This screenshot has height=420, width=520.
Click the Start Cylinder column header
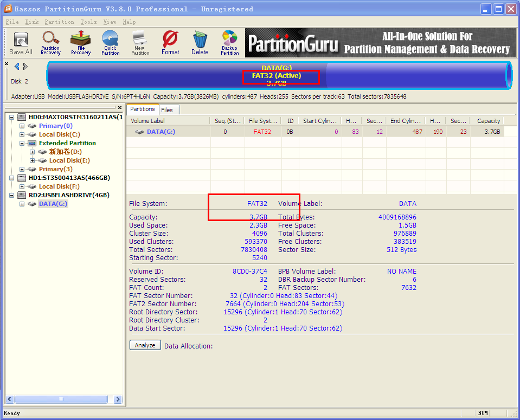point(320,121)
